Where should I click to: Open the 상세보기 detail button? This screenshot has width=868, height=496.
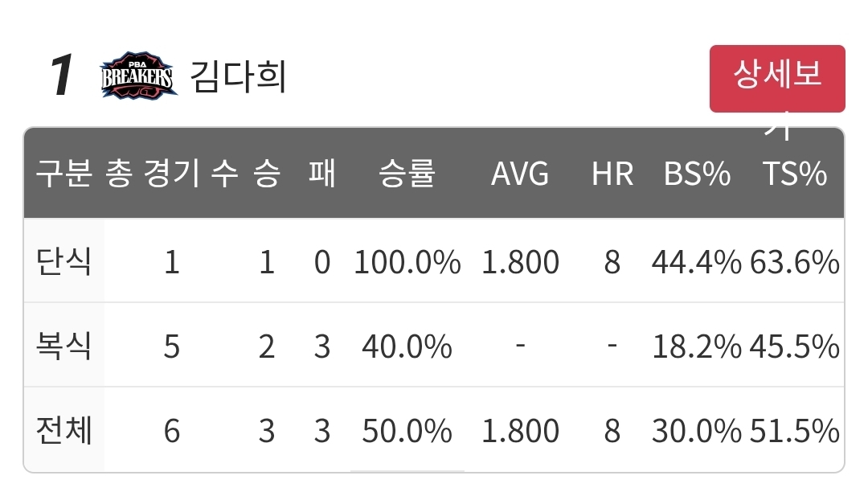(x=777, y=79)
